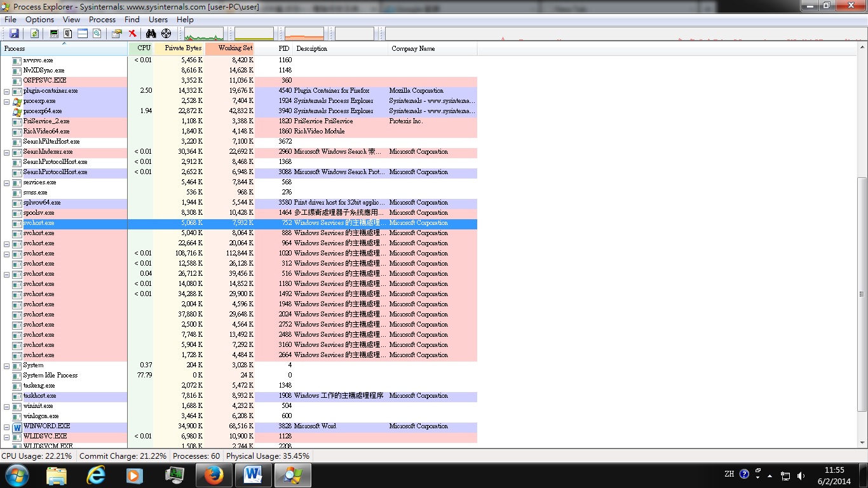Open Windows Media Player from the taskbar
Image resolution: width=868 pixels, height=488 pixels.
134,475
